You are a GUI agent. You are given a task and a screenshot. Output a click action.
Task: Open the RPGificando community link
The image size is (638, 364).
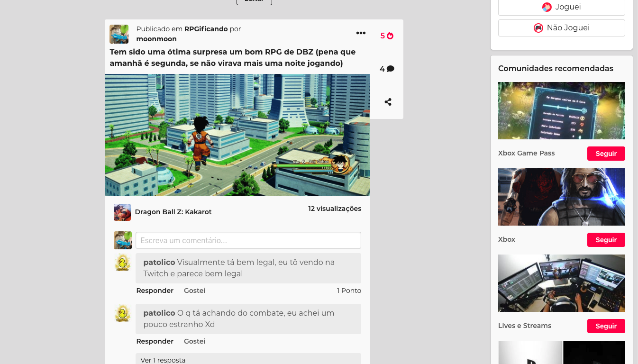point(206,29)
